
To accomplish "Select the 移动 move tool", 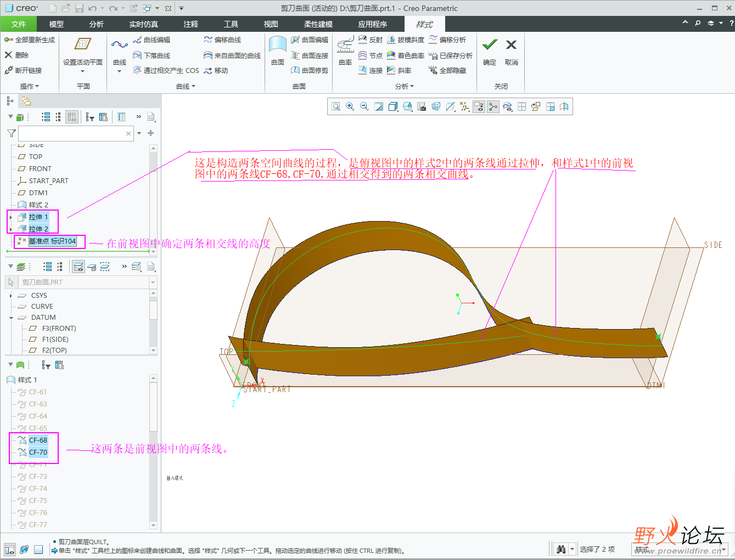I will coord(216,70).
